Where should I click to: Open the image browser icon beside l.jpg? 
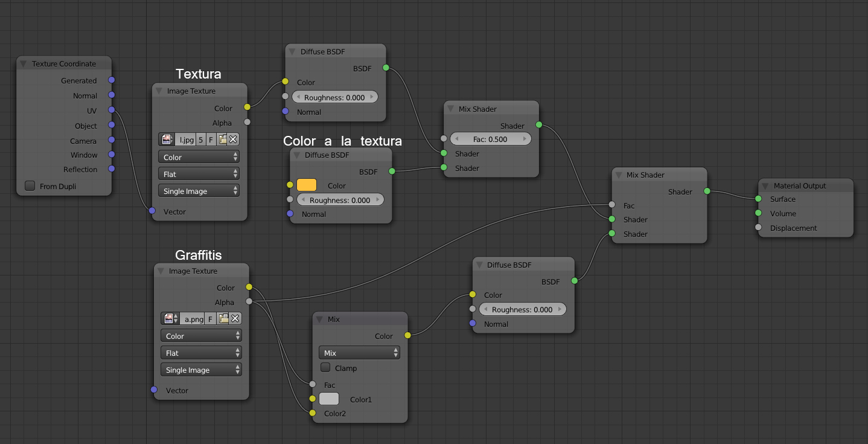167,140
